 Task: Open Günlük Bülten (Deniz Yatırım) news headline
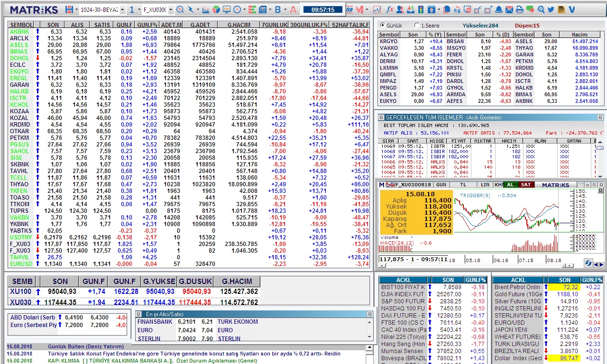[85, 346]
